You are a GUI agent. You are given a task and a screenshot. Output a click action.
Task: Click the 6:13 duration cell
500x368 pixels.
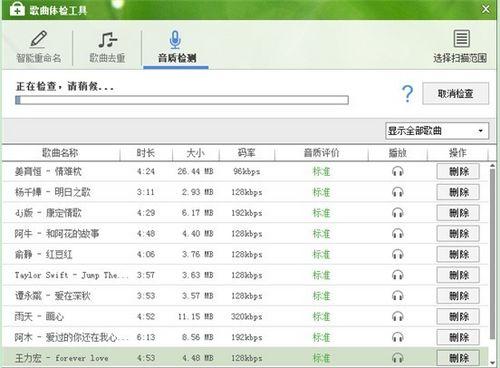(146, 337)
